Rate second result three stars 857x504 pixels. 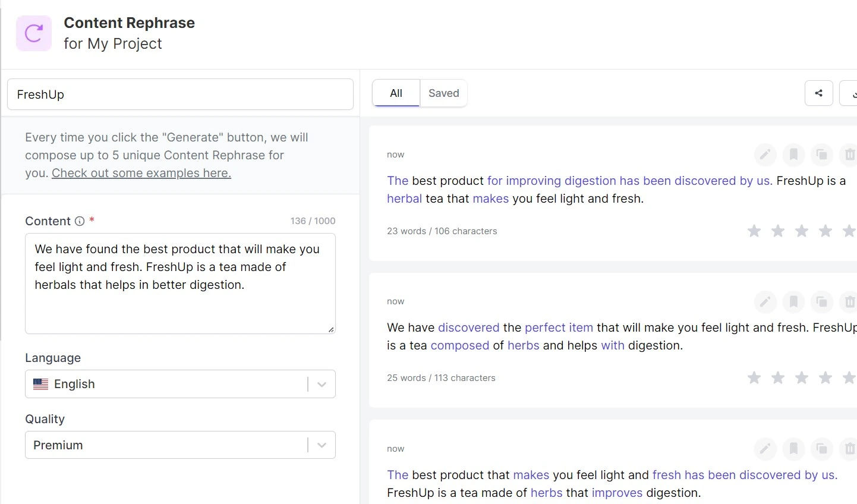(x=802, y=377)
